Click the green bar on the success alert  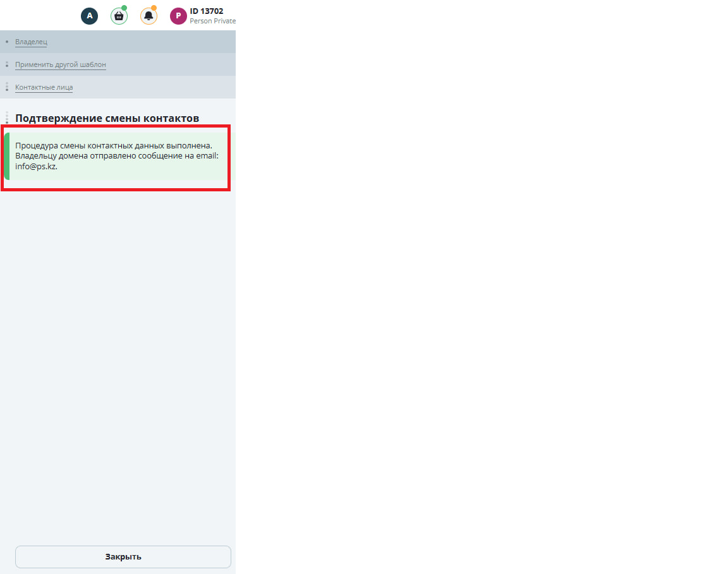tap(7, 157)
